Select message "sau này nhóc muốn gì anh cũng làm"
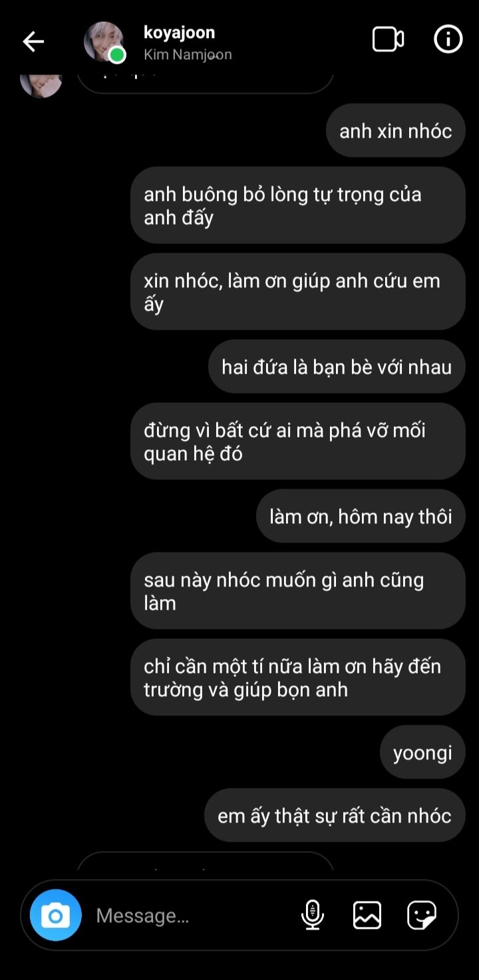 (x=298, y=591)
